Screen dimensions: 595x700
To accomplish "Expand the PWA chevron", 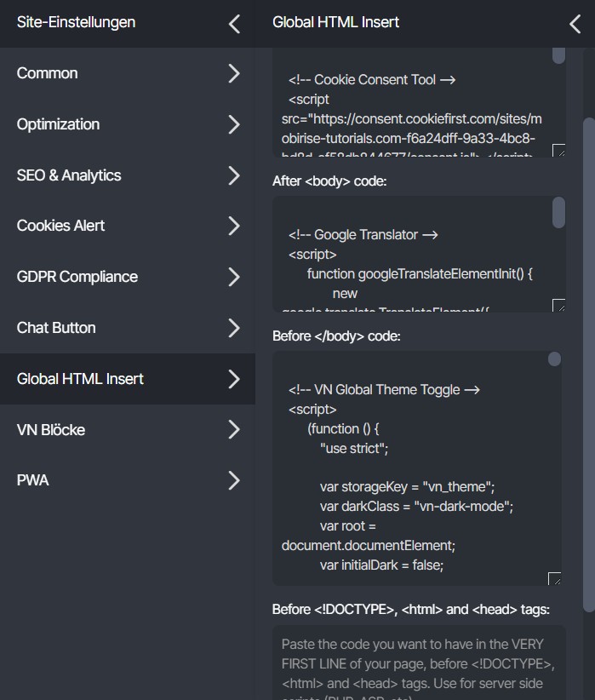I will 234,480.
